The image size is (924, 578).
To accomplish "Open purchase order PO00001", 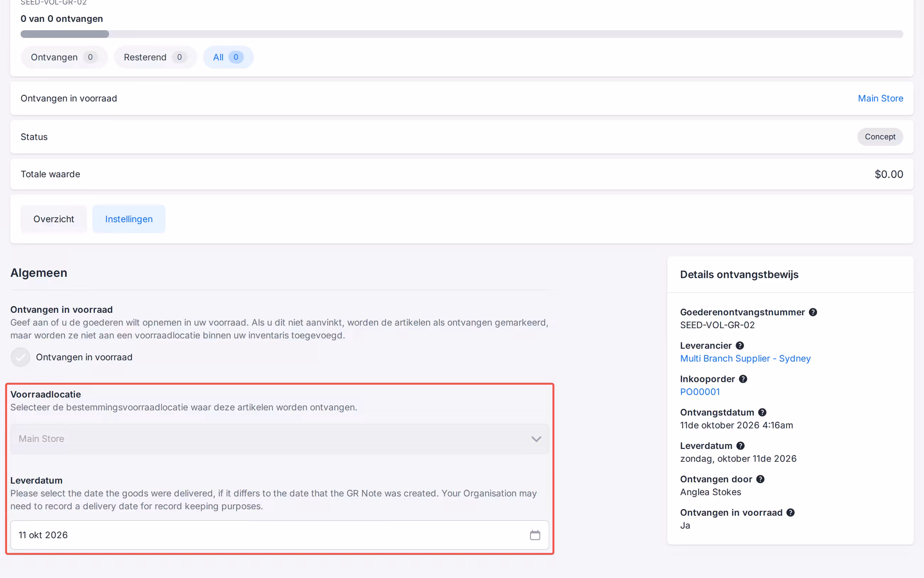I will click(x=700, y=392).
